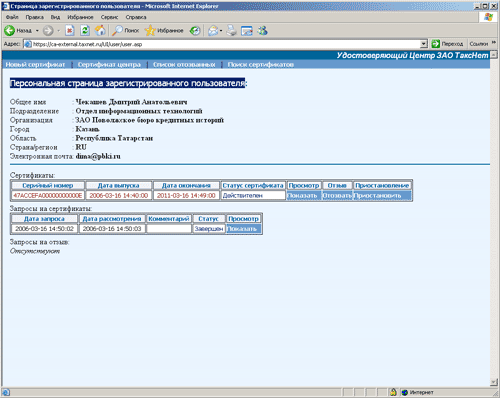Click the Дата окончания column header
This screenshot has width=500, height=398.
186,186
